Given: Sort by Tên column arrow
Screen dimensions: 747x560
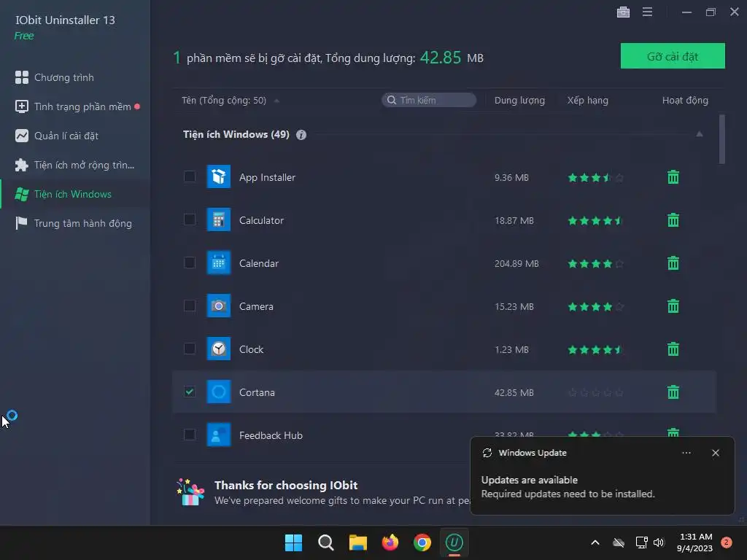Looking at the screenshot, I should (x=276, y=101).
